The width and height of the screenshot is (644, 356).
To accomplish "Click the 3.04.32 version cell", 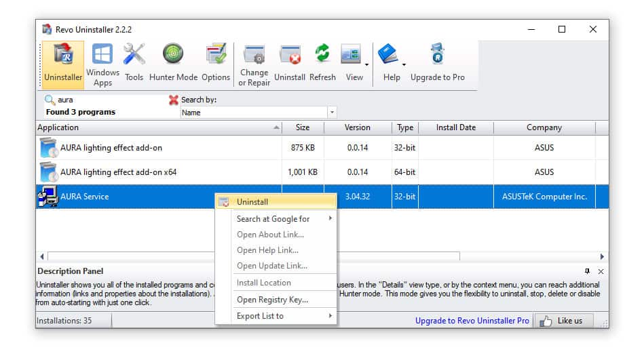I will (358, 197).
